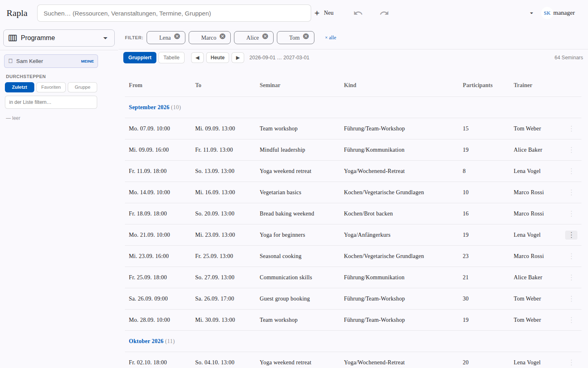This screenshot has height=368, width=588.
Task: Open row menu for Yoga for beginners
Action: point(571,235)
